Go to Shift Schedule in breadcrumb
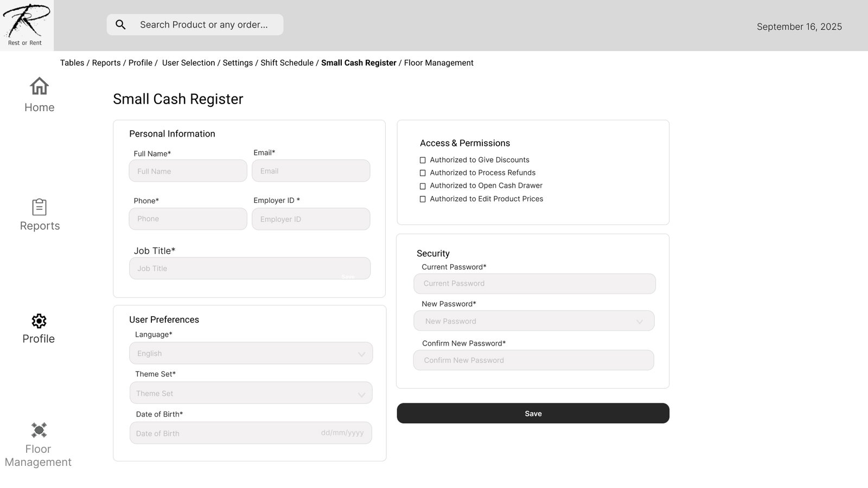868x488 pixels. pos(286,63)
